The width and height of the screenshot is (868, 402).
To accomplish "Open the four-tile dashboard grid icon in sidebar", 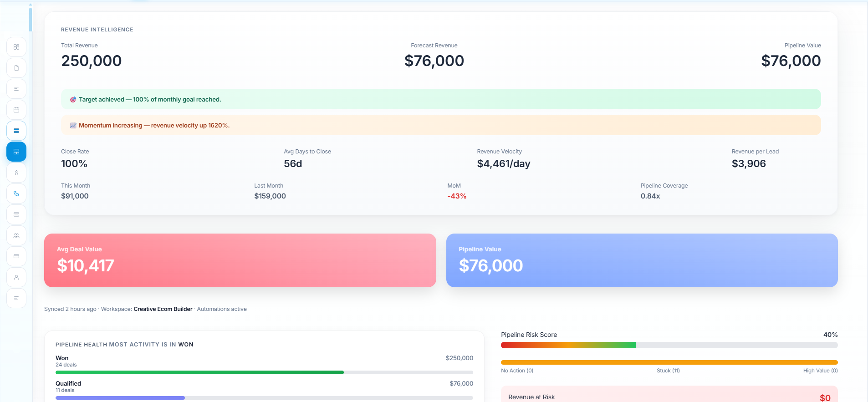I will pos(16,47).
